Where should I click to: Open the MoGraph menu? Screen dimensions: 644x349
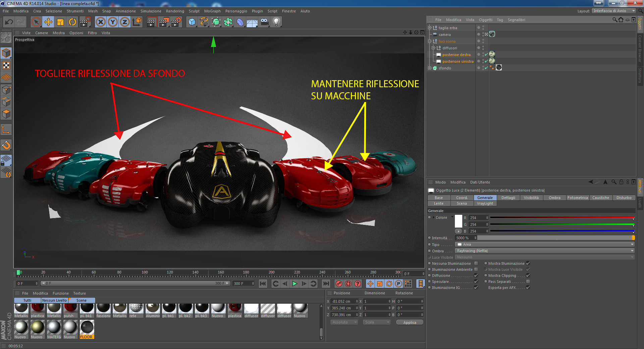click(x=212, y=11)
